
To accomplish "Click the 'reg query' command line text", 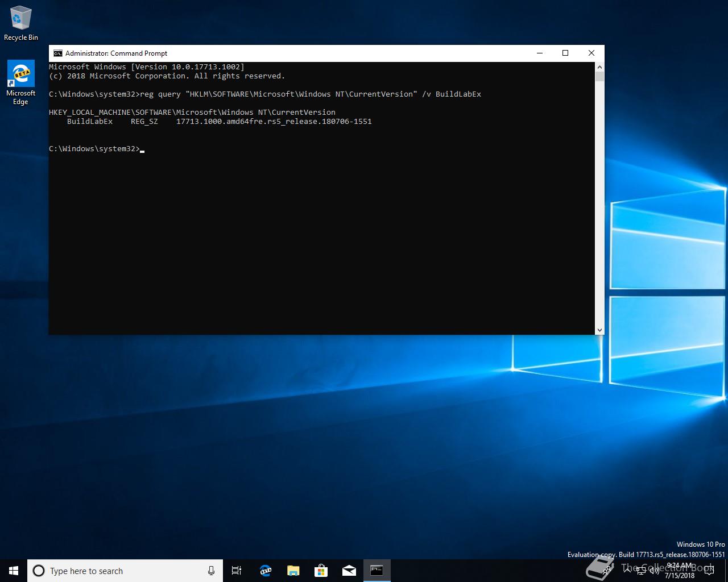I will 311,94.
